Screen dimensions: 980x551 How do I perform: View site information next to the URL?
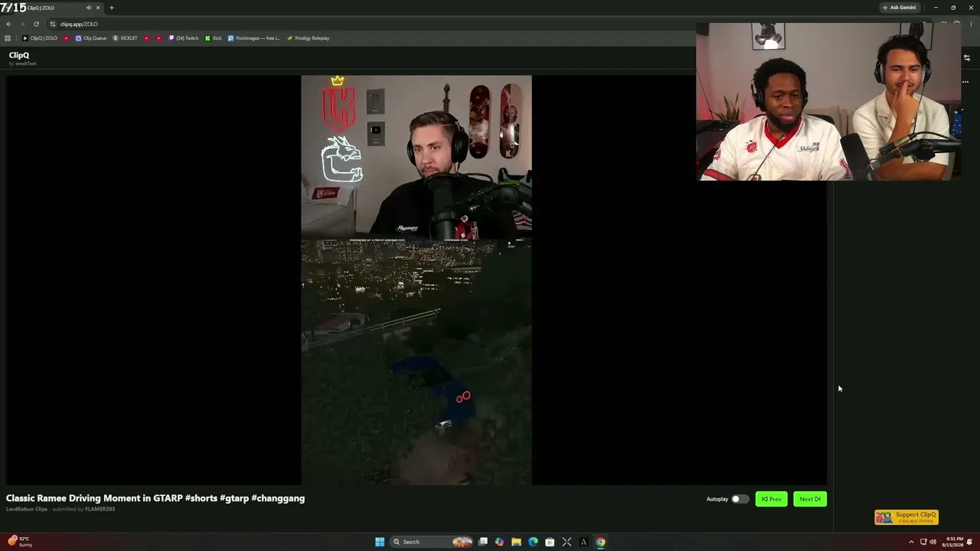[53, 24]
